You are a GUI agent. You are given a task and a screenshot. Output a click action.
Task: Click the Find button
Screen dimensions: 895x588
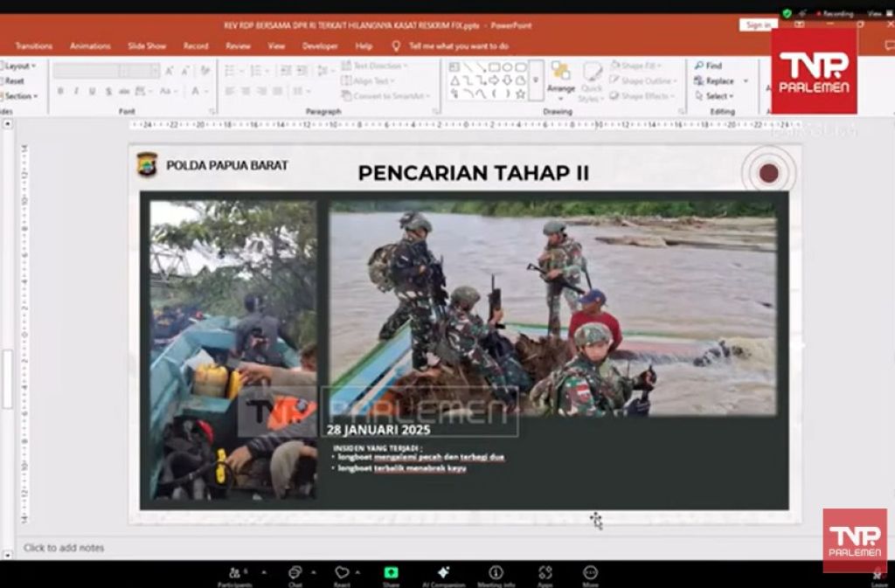[708, 66]
